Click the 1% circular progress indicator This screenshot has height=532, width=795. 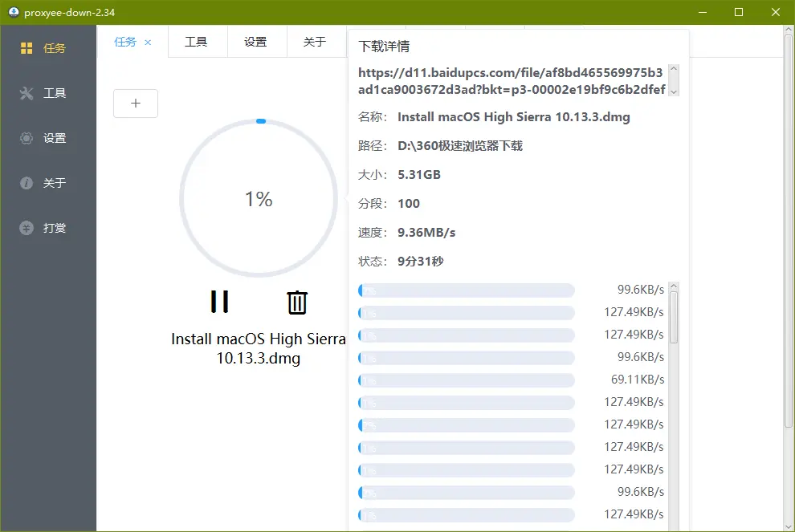[x=259, y=198]
